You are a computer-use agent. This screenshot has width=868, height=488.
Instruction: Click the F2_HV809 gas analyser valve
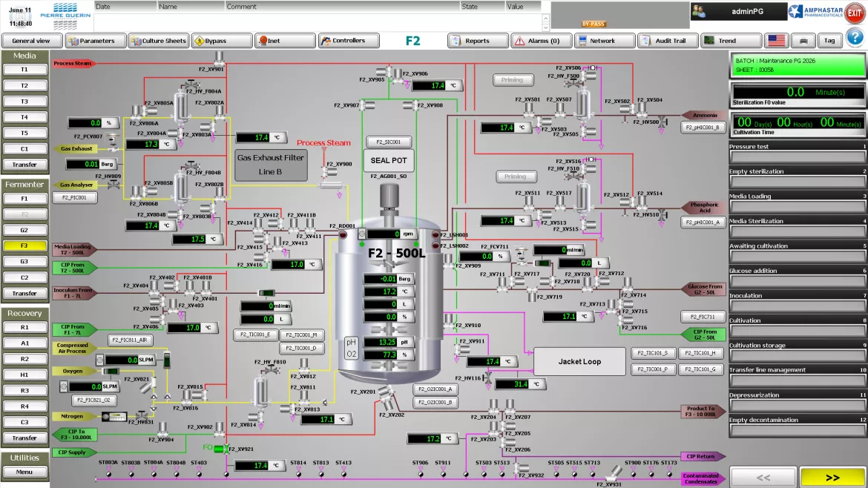(114, 185)
